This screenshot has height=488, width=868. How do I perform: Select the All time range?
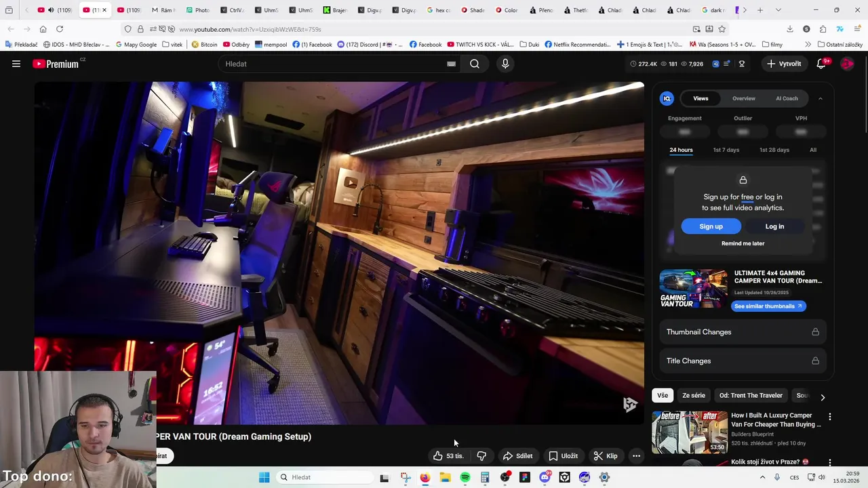813,150
